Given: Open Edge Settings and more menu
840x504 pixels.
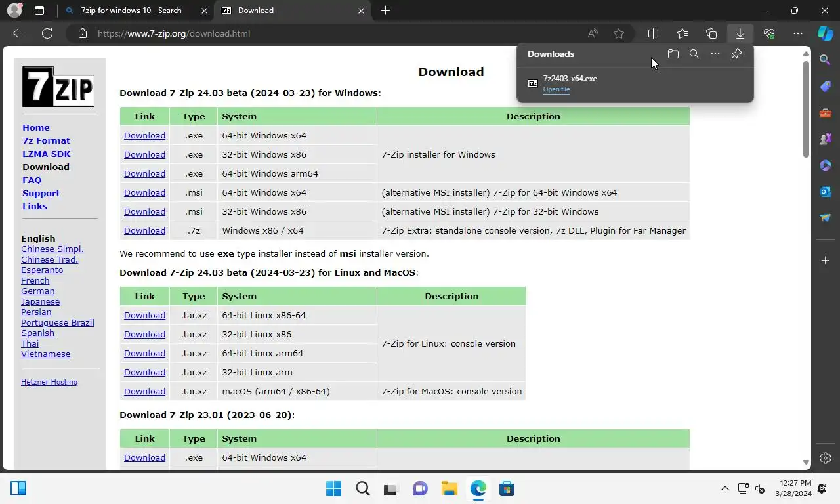Looking at the screenshot, I should (798, 33).
